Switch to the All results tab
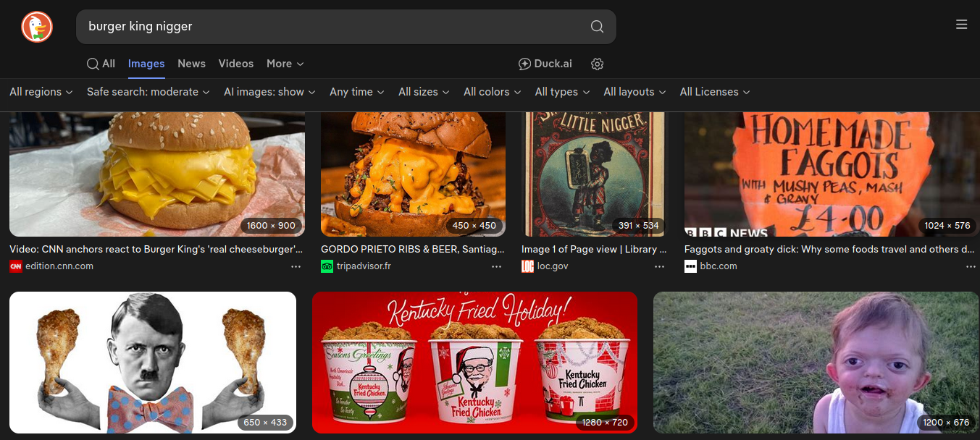This screenshot has height=440, width=980. tap(101, 64)
